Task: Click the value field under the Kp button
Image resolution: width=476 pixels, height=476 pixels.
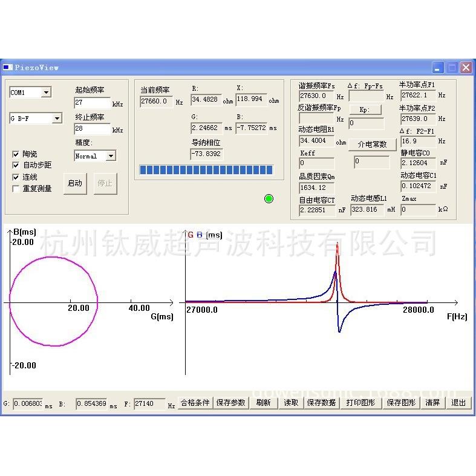Action: (x=367, y=123)
